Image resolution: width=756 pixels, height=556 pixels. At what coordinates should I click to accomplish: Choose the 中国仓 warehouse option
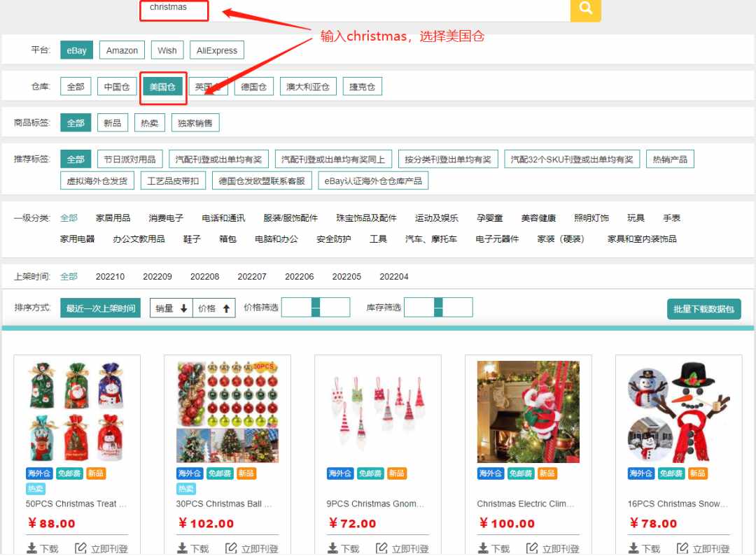tap(117, 87)
